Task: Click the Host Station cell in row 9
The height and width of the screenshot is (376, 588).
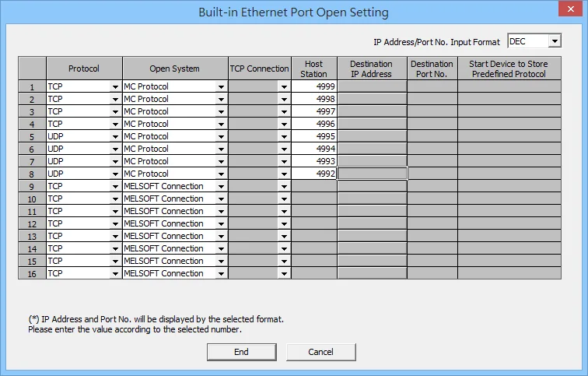Action: pos(314,186)
